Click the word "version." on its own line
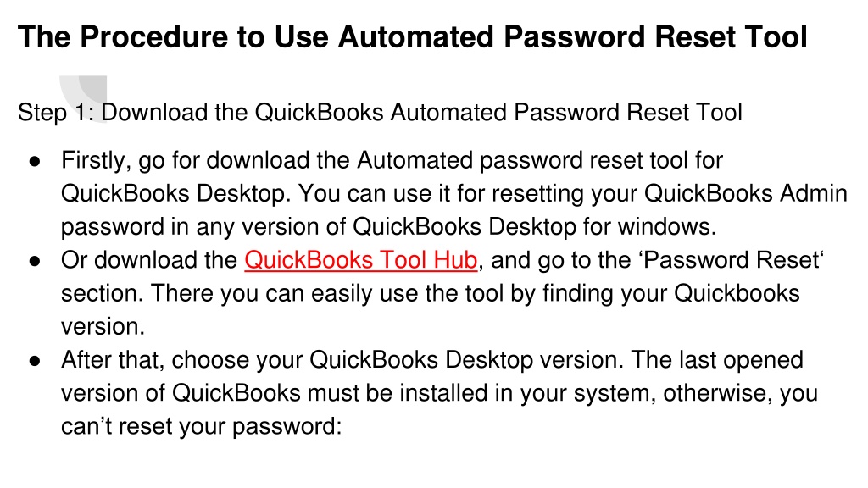The image size is (868, 488). [103, 326]
